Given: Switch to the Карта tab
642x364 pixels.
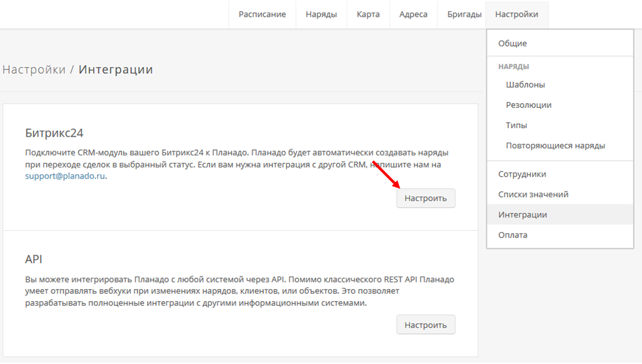Looking at the screenshot, I should [x=368, y=14].
